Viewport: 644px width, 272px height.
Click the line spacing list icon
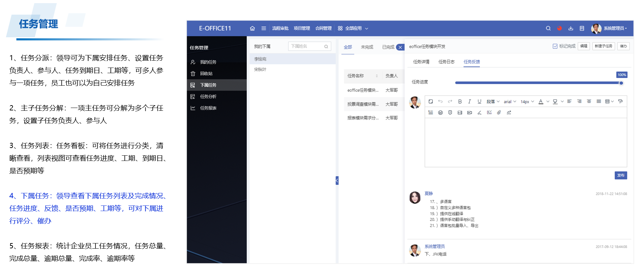[x=431, y=112]
